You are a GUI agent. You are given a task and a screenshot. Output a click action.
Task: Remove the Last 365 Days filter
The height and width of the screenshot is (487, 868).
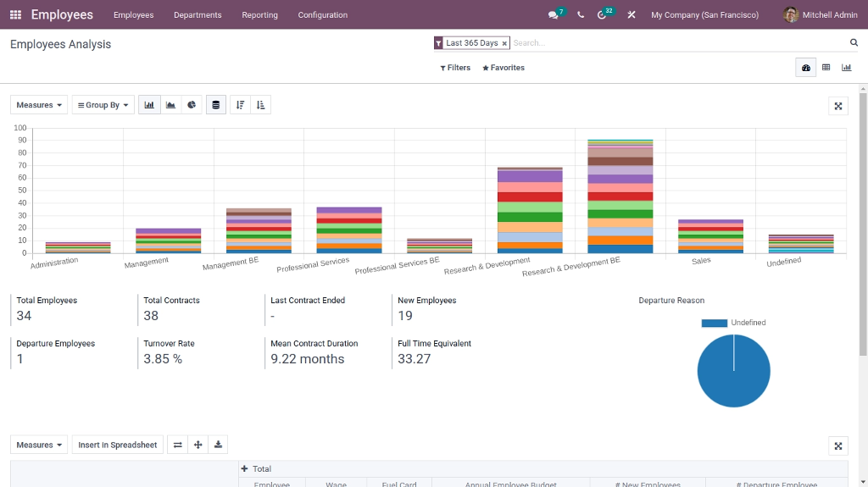[504, 43]
